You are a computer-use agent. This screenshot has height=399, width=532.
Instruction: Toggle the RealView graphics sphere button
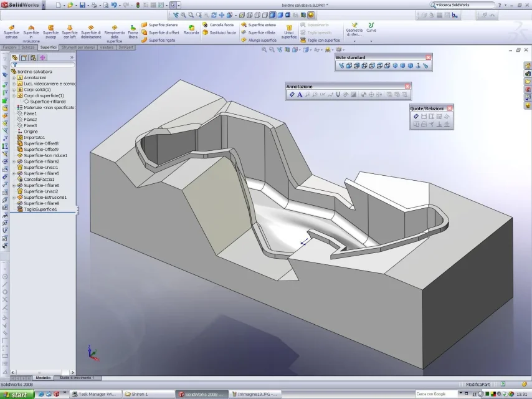click(x=311, y=15)
